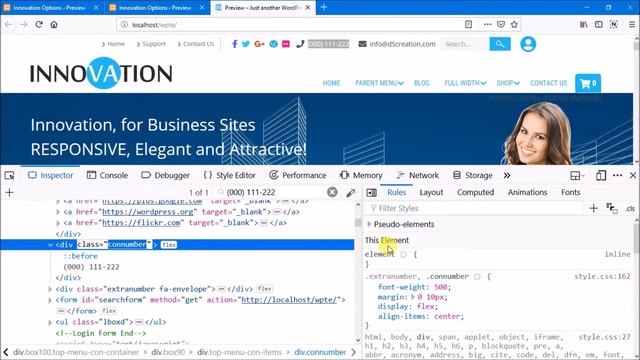Show sidebars icon in browser toolbar
Viewport: 640px width, 360px height.
pos(598,24)
